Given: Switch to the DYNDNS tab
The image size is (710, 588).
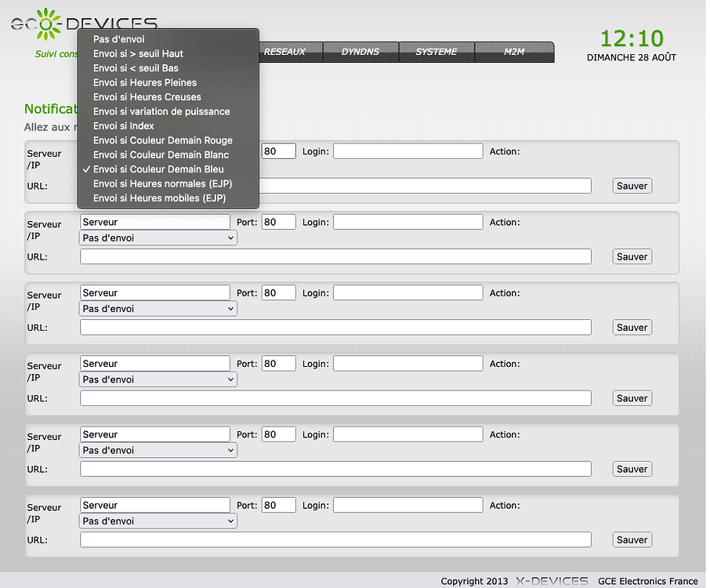Looking at the screenshot, I should pyautogui.click(x=360, y=52).
